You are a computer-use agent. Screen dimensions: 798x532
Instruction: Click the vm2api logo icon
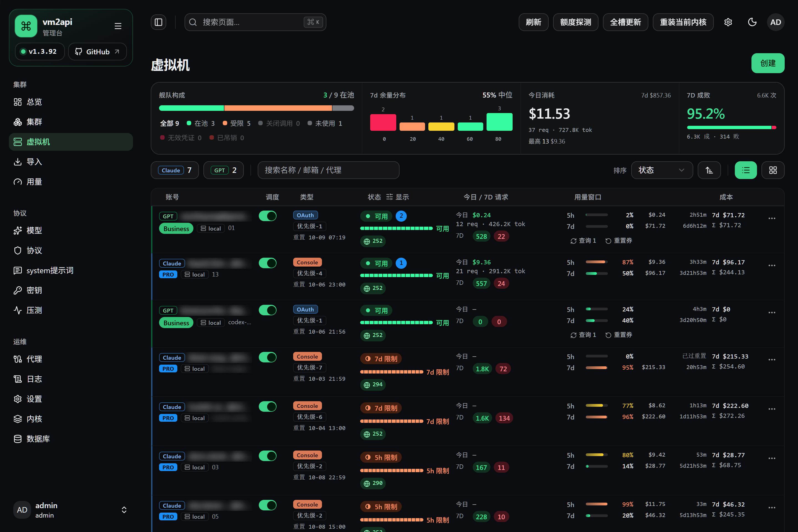click(x=26, y=26)
